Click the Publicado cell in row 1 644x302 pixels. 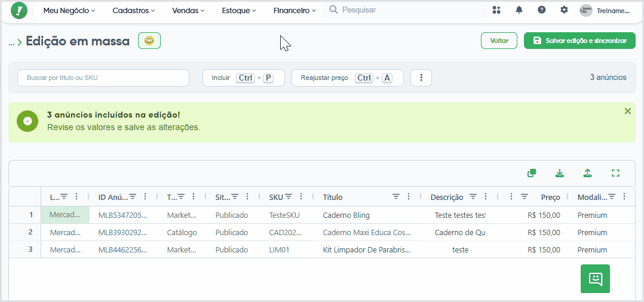pos(232,215)
